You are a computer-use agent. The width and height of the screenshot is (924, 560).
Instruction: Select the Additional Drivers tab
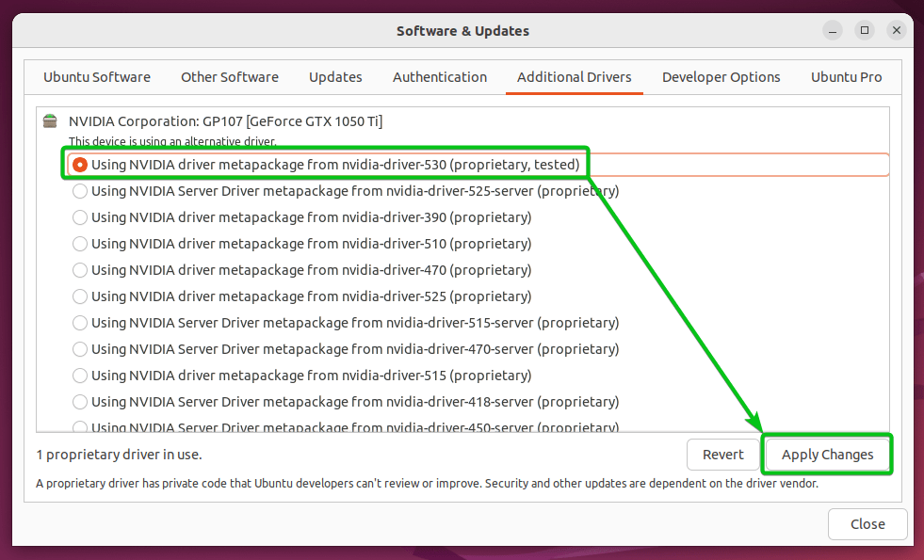(x=574, y=77)
